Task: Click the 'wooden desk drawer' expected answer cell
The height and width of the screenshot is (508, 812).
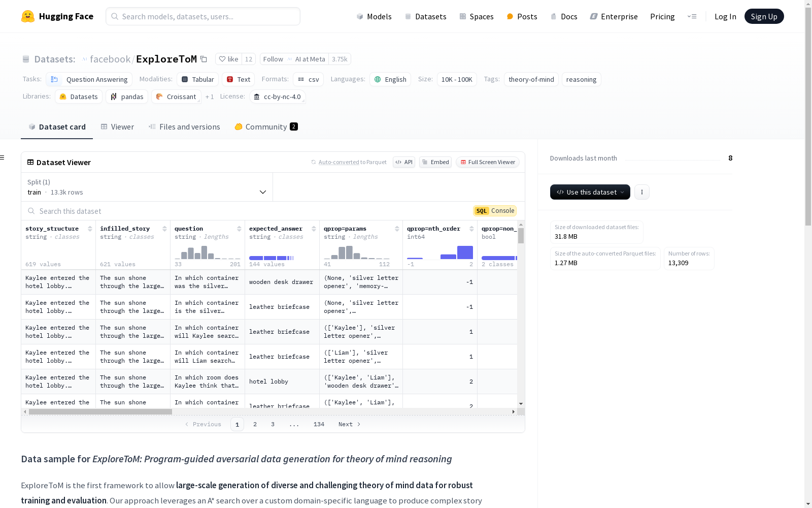Action: (282, 282)
